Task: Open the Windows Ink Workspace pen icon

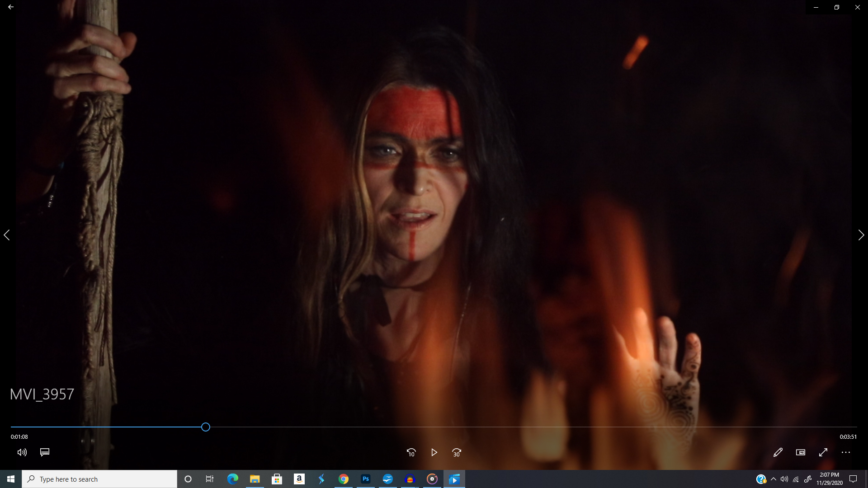Action: pyautogui.click(x=808, y=479)
